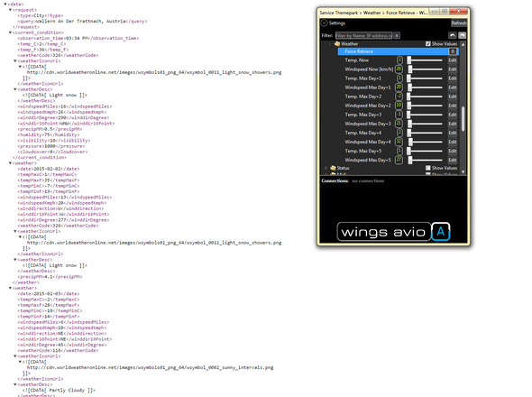Click the Windspeed Max Day+4 value box

(399, 142)
